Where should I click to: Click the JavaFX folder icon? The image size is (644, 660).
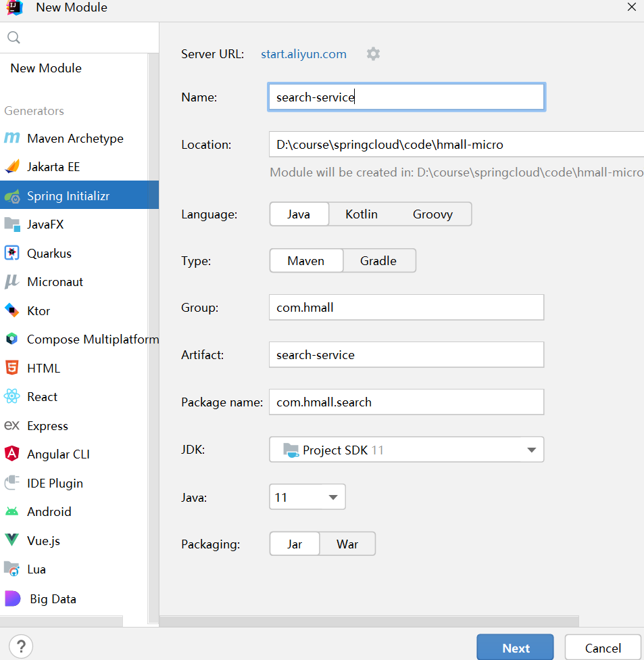click(12, 225)
